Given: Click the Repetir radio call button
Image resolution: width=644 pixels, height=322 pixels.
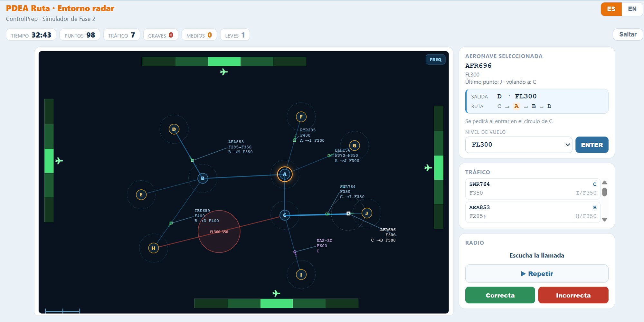Looking at the screenshot, I should (537, 274).
